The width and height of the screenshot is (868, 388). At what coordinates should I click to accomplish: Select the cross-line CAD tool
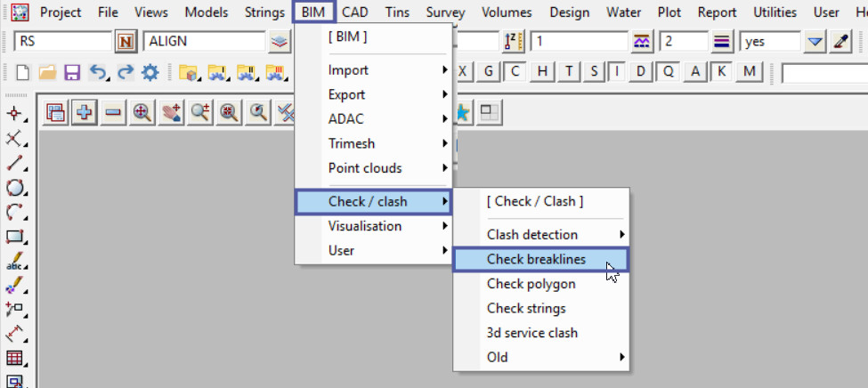point(15,139)
